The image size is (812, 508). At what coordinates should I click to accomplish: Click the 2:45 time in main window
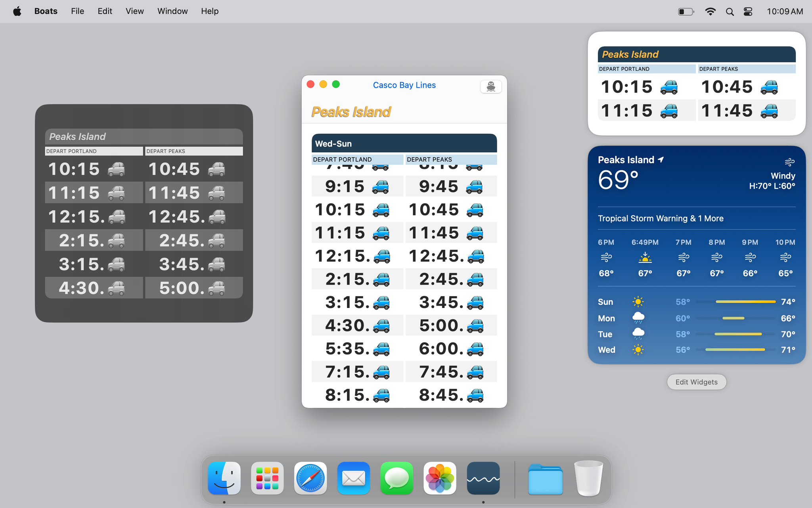tap(441, 279)
